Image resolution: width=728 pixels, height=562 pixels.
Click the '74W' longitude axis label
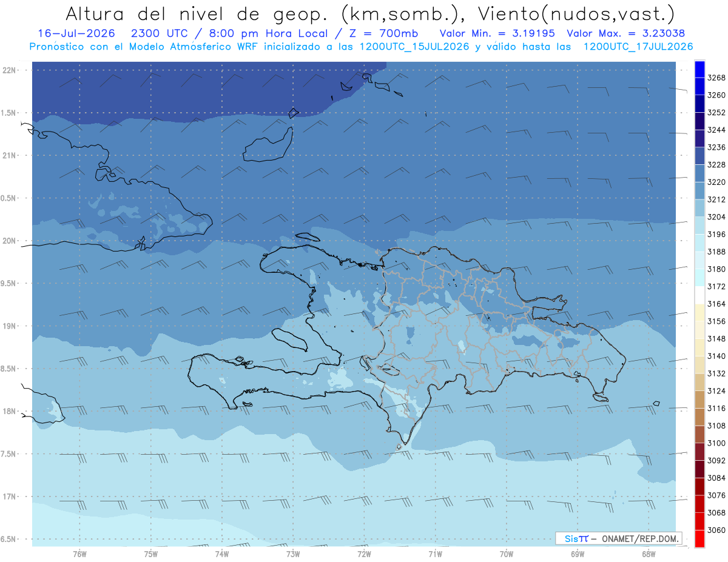coord(221,554)
